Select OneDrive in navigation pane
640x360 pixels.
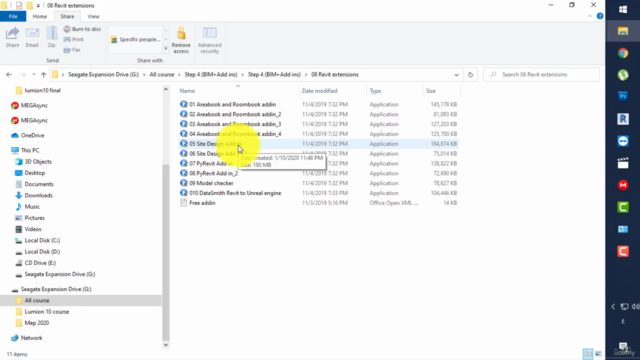(32, 136)
